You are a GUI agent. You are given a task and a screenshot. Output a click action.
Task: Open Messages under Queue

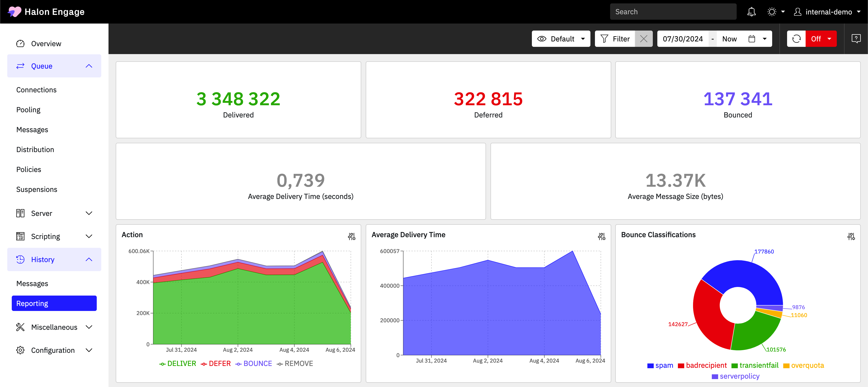[x=32, y=129]
